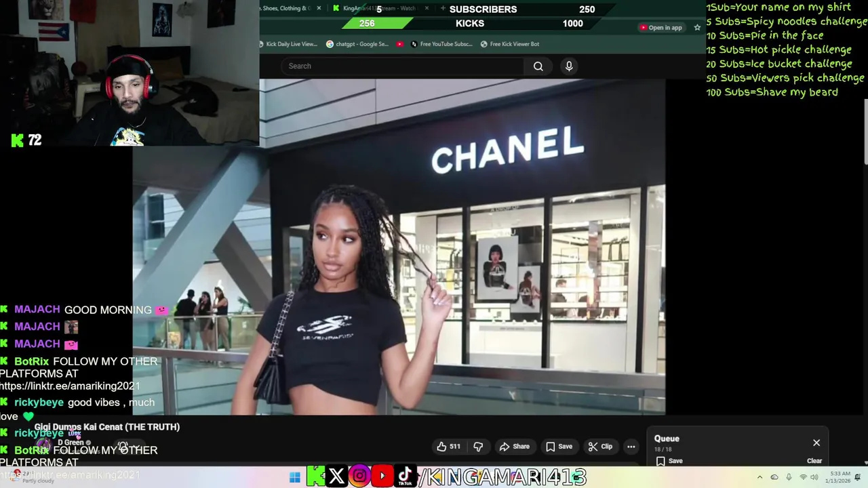Image resolution: width=868 pixels, height=488 pixels.
Task: Save the queue as playlist
Action: pos(669,461)
